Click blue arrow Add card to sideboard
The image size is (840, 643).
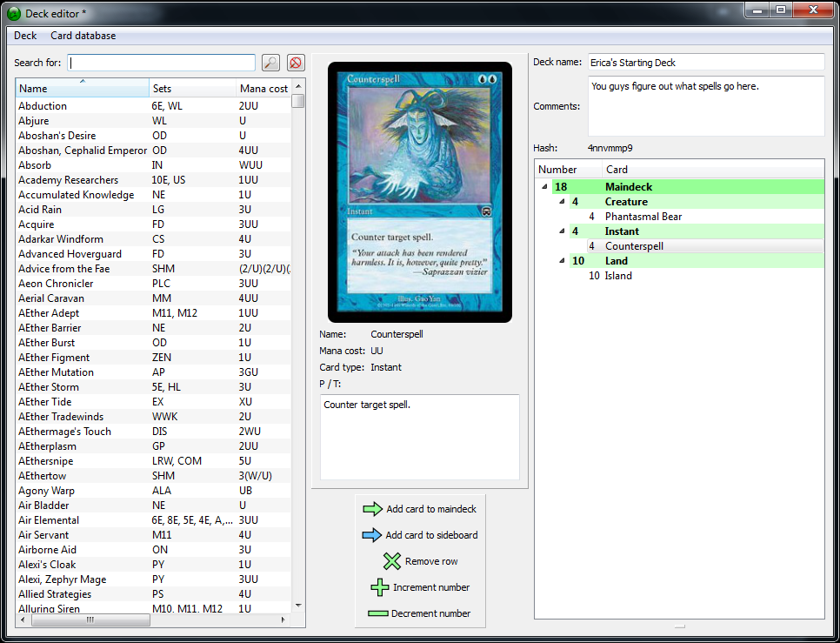(x=372, y=535)
